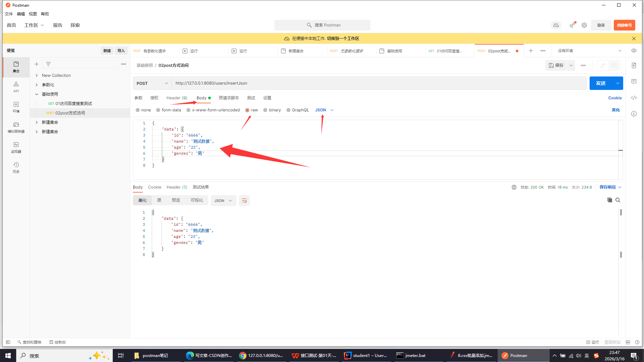The image size is (644, 362).
Task: Toggle the word wrap icon in response toolbar
Action: [244, 201]
